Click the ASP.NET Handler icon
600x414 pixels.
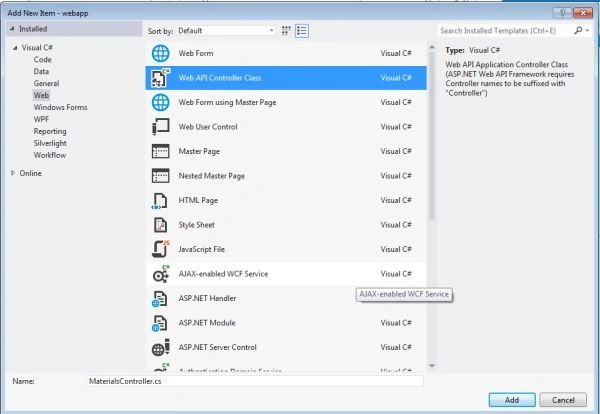coord(159,299)
